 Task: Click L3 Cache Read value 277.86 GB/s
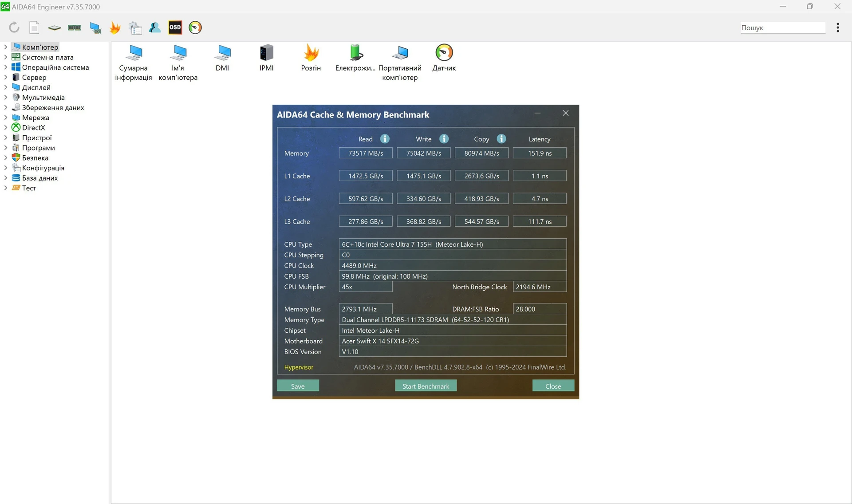click(366, 221)
